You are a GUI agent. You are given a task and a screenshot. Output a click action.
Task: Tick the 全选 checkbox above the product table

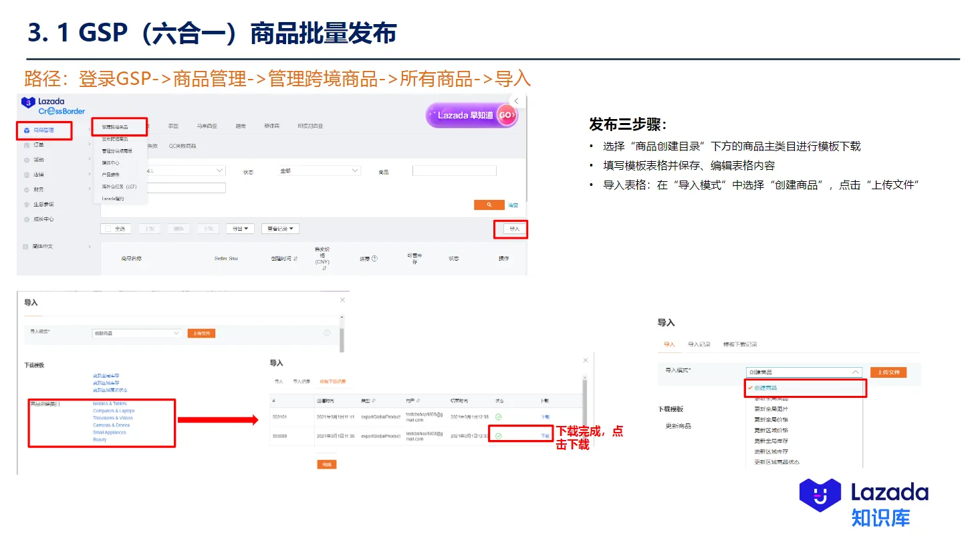(x=108, y=228)
